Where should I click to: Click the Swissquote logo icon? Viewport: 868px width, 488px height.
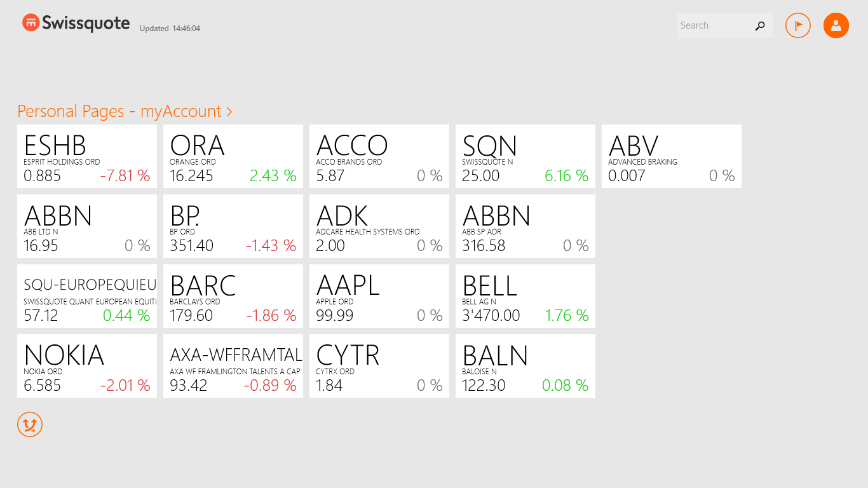[x=31, y=23]
